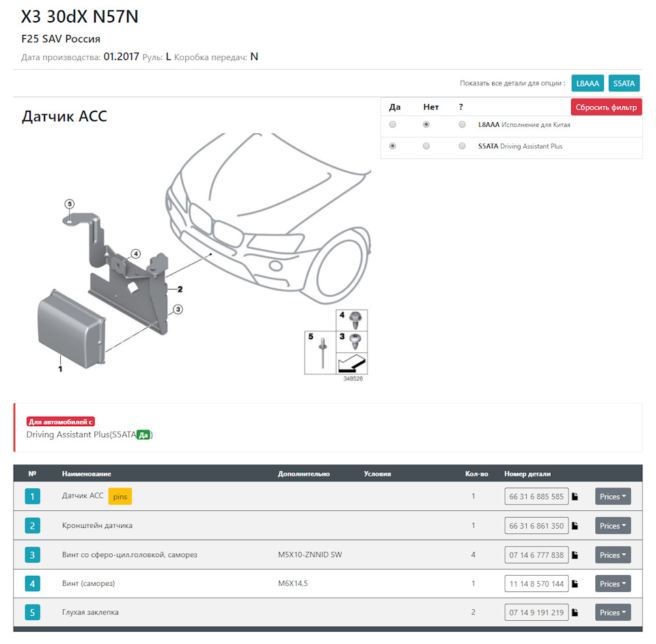Click the green Да badge next to S5ATA
The height and width of the screenshot is (644, 656).
click(143, 435)
